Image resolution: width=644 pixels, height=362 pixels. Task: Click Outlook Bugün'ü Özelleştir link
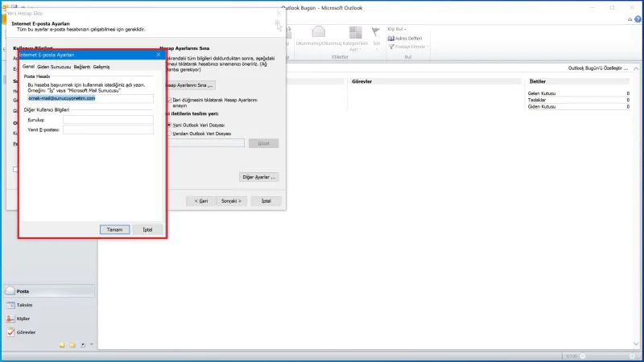(x=597, y=68)
